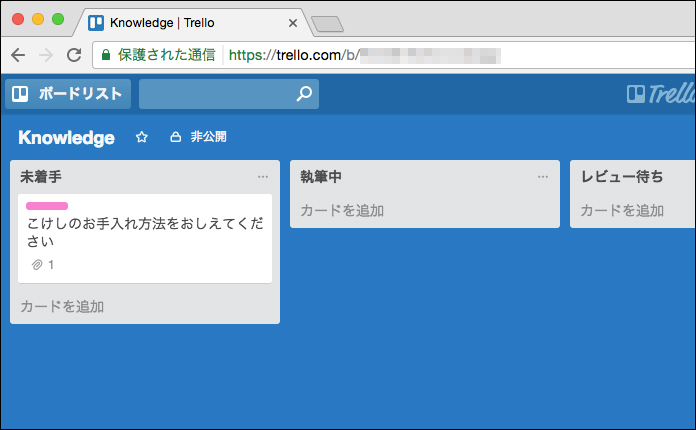Click the 執筆中 list title
696x430 pixels.
point(321,177)
